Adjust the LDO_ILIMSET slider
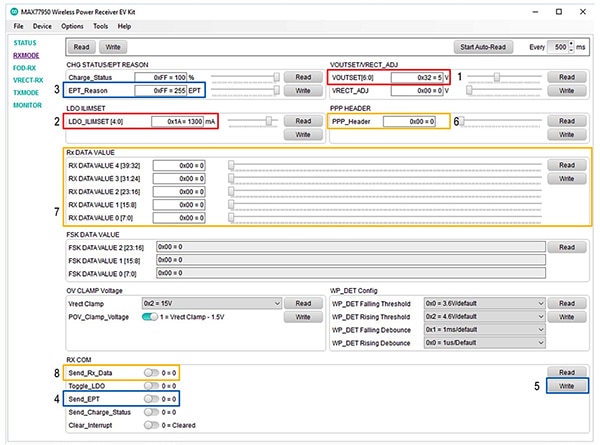 tap(267, 121)
